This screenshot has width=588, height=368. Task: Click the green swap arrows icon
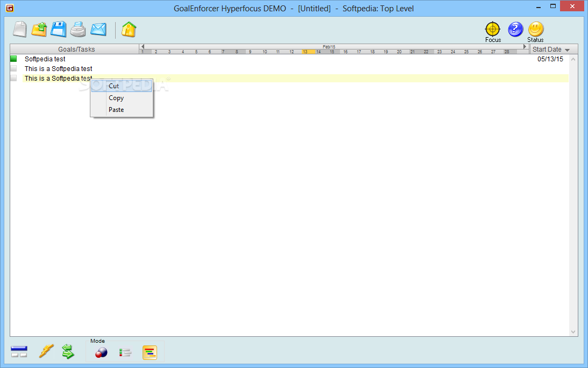(x=68, y=351)
